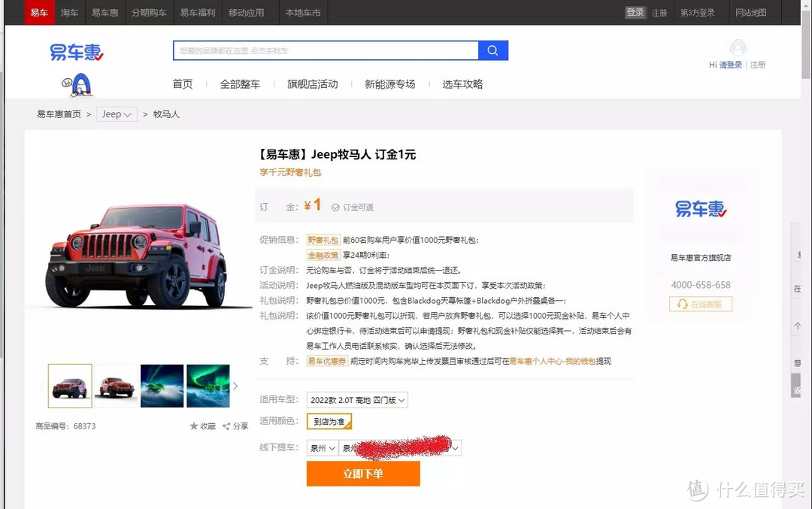Click the 收藏 star icon
Viewport: 812px width, 509px height.
194,426
